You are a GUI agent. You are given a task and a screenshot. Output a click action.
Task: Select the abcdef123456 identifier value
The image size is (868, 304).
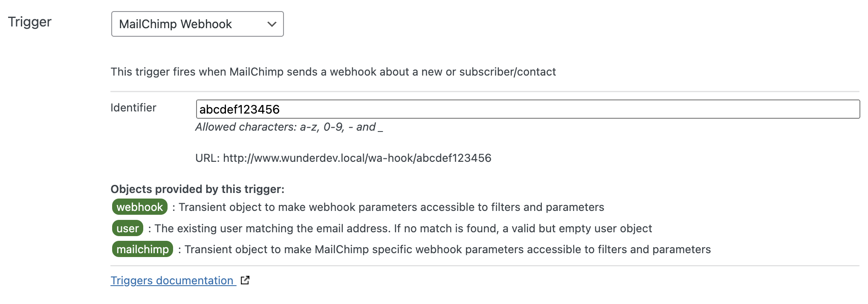(240, 109)
